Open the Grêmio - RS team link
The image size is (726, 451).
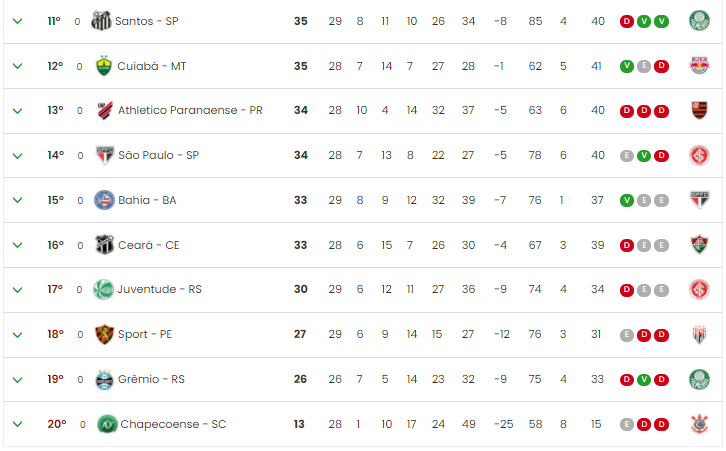click(x=151, y=379)
